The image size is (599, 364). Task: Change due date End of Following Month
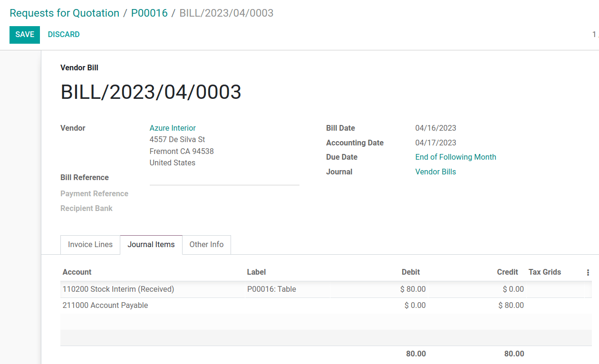[455, 157]
